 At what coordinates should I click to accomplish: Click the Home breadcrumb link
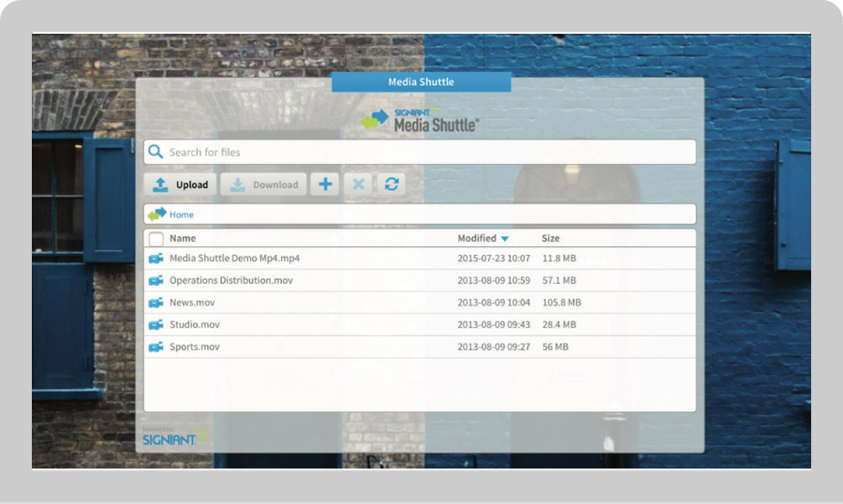[x=182, y=215]
